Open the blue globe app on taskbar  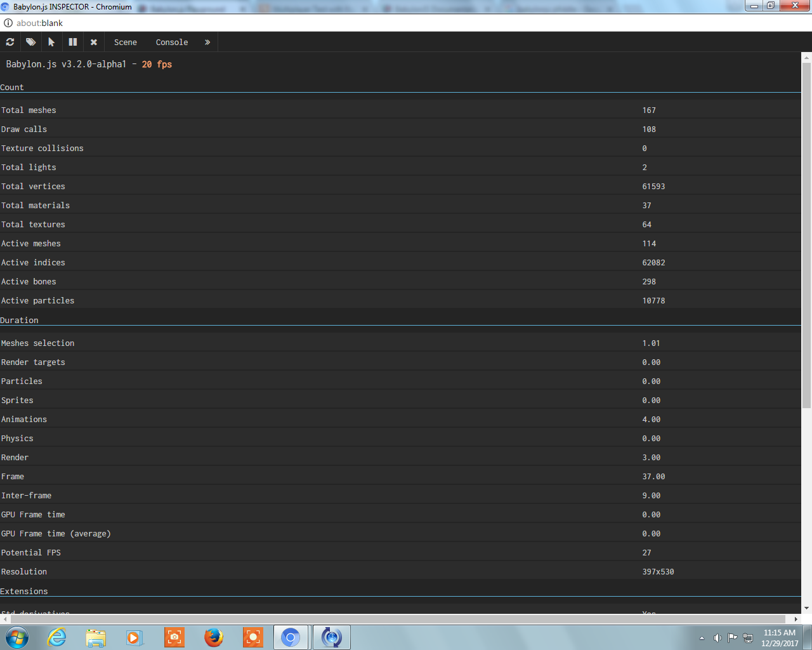click(x=331, y=637)
